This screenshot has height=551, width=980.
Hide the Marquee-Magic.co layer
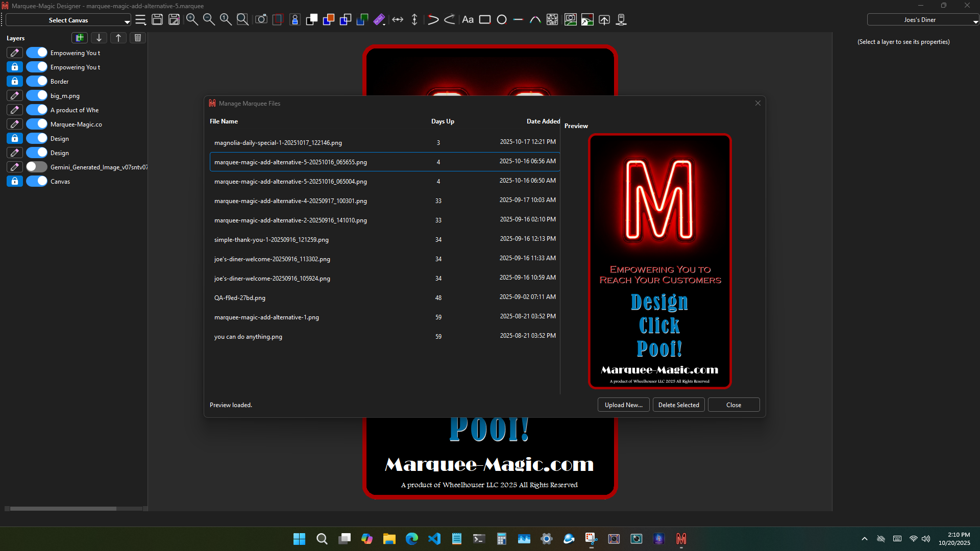click(x=37, y=124)
